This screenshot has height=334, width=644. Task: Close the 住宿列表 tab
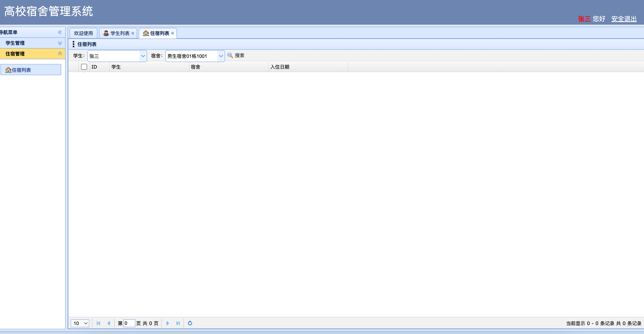pyautogui.click(x=173, y=33)
